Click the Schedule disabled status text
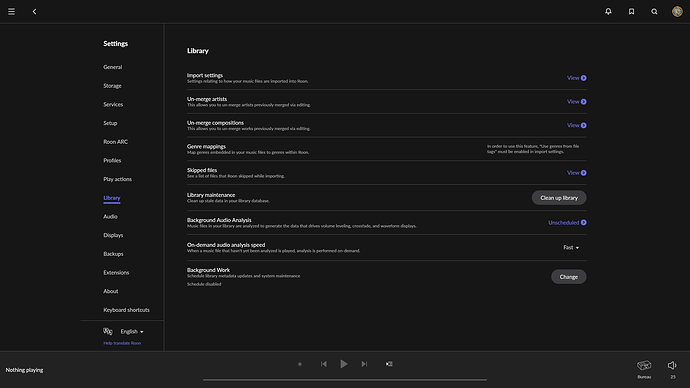This screenshot has width=690, height=388. point(204,284)
